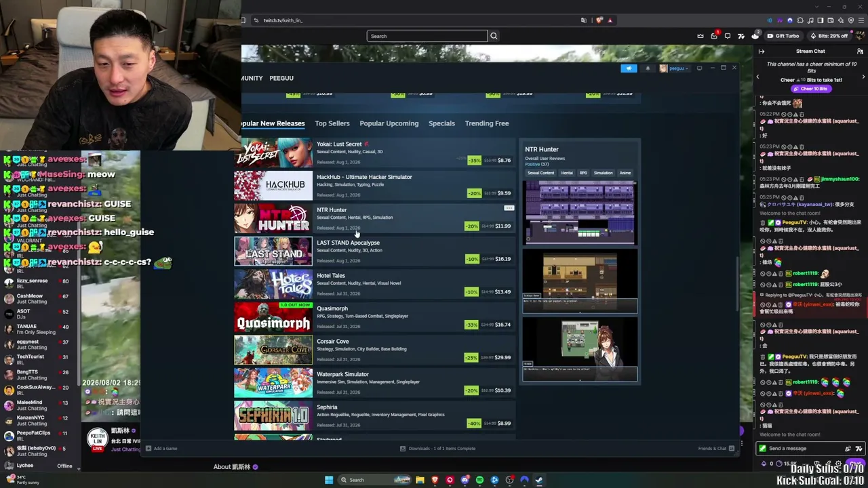Open the PEEGUU menu in Steam
The image size is (868, 488).
281,78
